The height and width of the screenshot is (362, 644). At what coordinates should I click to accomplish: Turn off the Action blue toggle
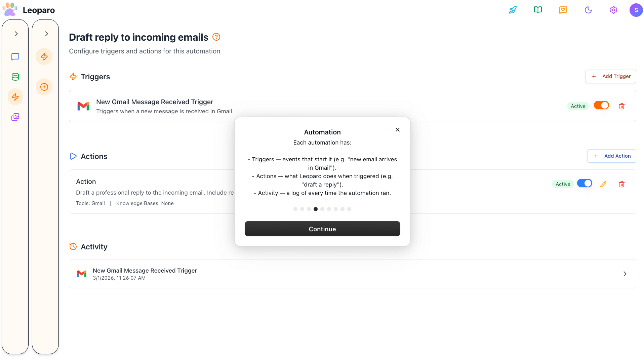[584, 184]
